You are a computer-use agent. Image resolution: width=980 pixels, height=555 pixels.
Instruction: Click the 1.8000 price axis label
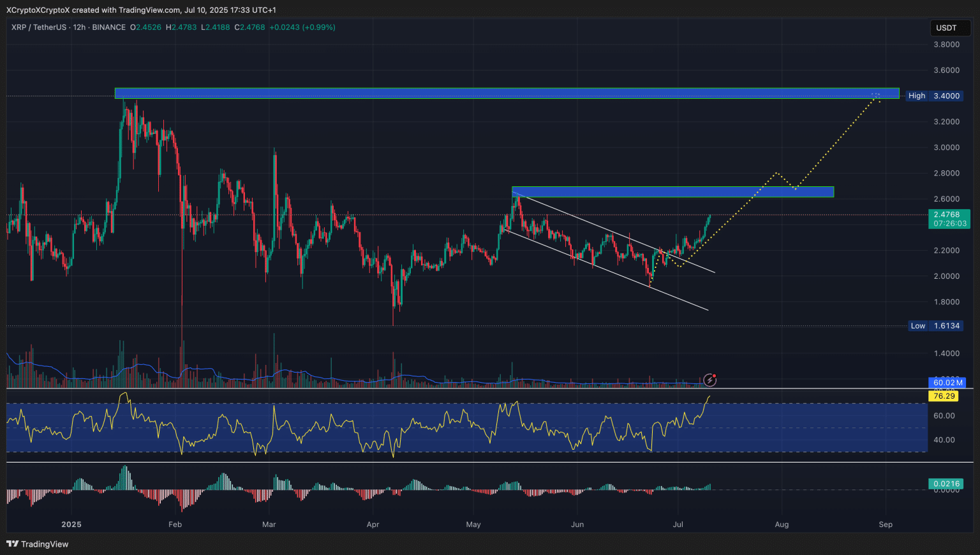(x=946, y=302)
